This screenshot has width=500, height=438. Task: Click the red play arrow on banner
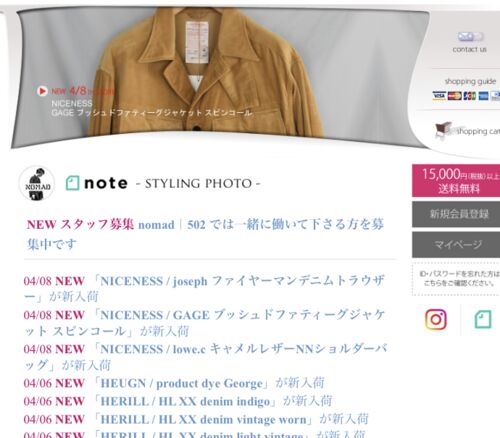tap(42, 91)
